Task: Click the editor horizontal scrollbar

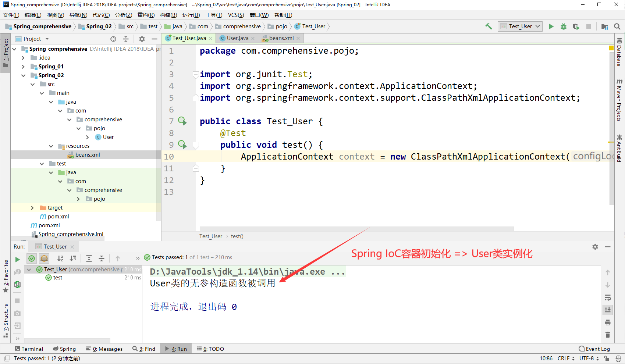Action: [x=356, y=229]
